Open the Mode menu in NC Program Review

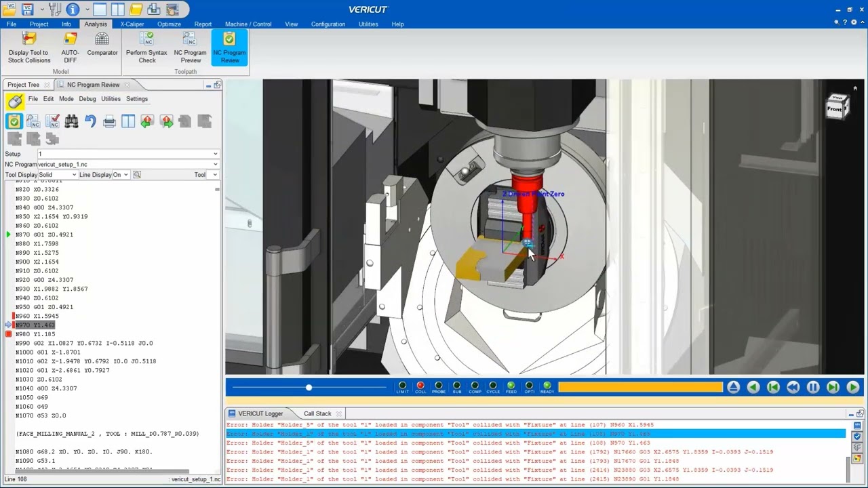[66, 99]
